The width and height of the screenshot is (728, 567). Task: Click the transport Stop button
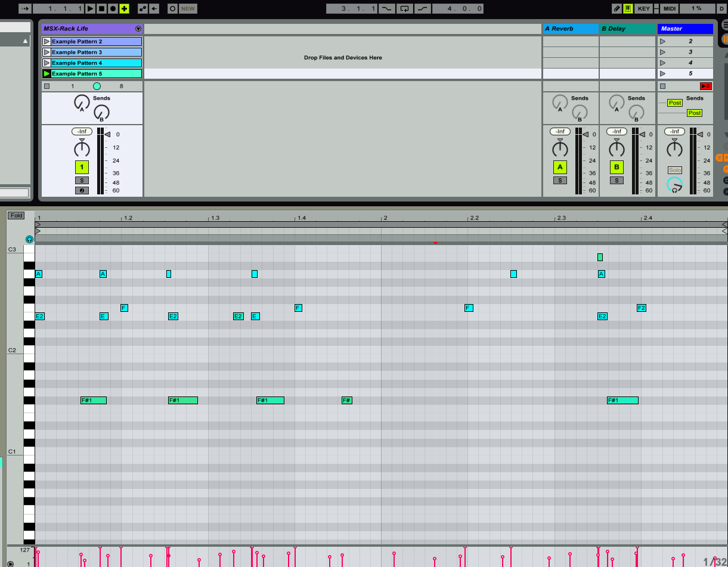click(x=101, y=8)
